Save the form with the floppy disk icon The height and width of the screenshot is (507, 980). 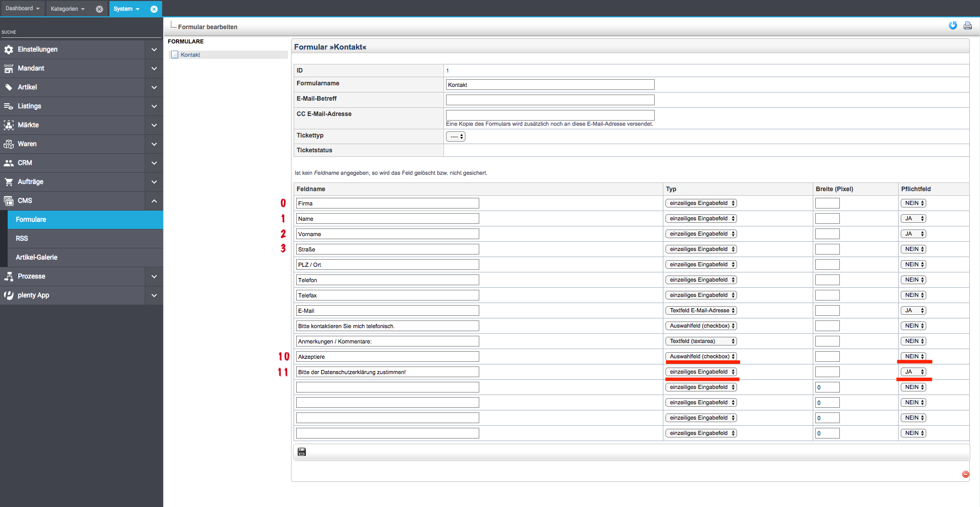pos(302,452)
